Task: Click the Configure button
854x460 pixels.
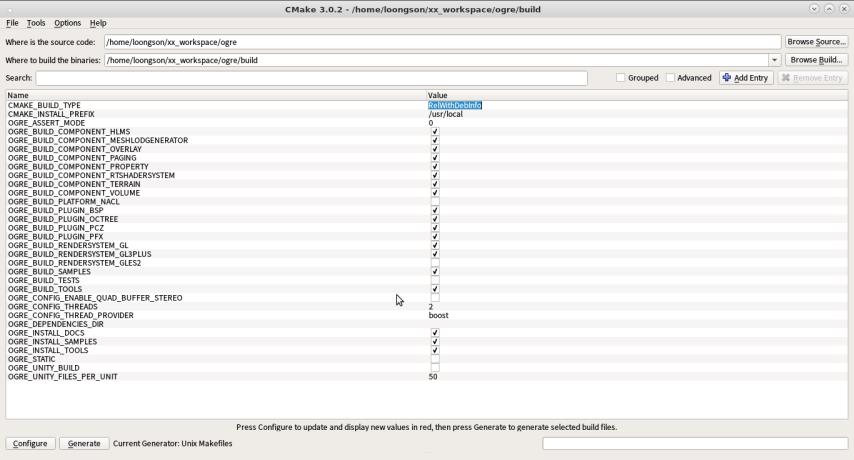Action: [x=30, y=444]
